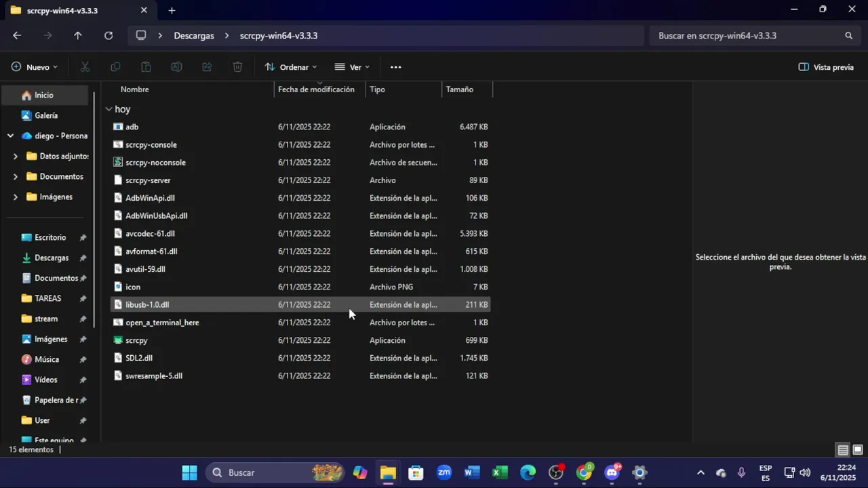Open Discord from taskbar
The height and width of the screenshot is (488, 868).
(x=612, y=472)
